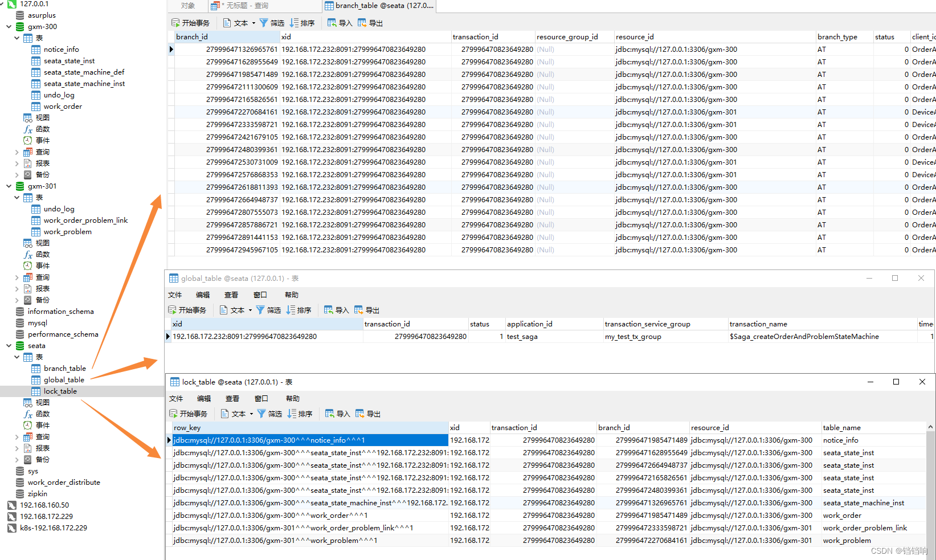Click the table_name column header in lock_table
The width and height of the screenshot is (936, 560).
pyautogui.click(x=873, y=427)
